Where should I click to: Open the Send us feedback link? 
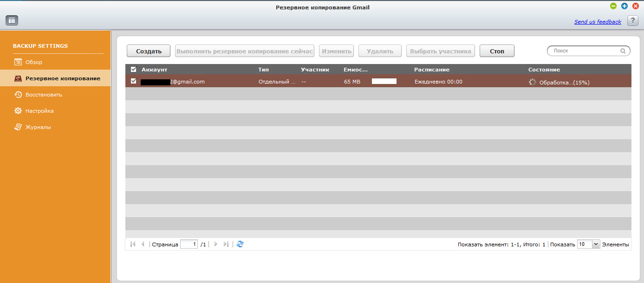pyautogui.click(x=598, y=22)
